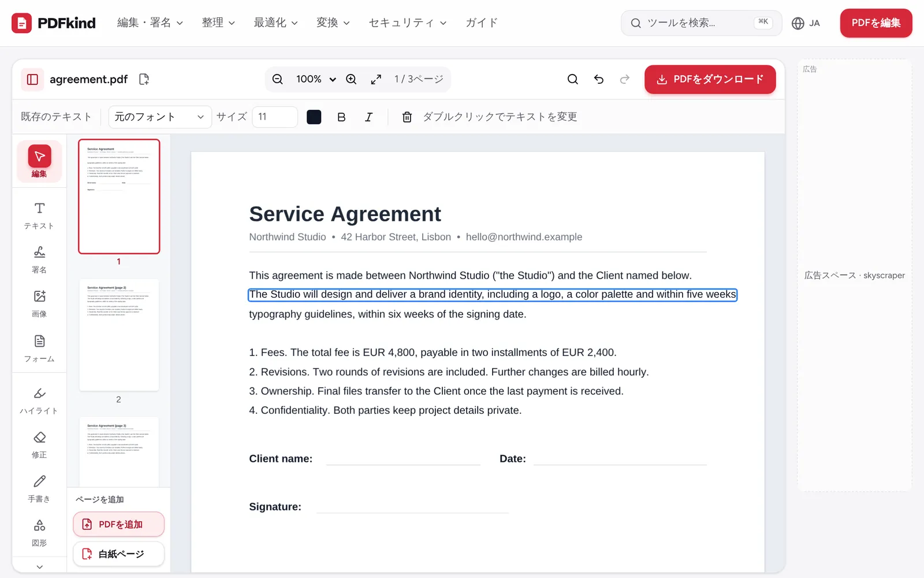Click the ツールを検索 search field

click(x=701, y=23)
